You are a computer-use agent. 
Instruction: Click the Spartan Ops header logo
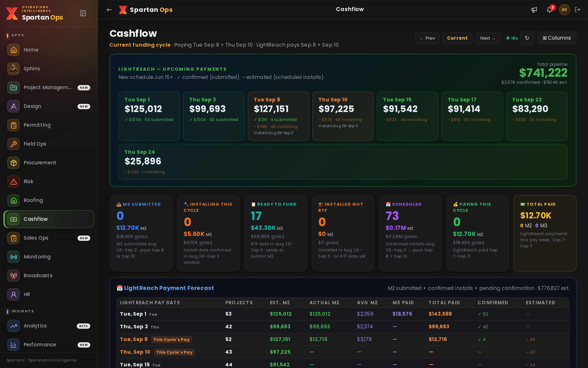pos(146,10)
